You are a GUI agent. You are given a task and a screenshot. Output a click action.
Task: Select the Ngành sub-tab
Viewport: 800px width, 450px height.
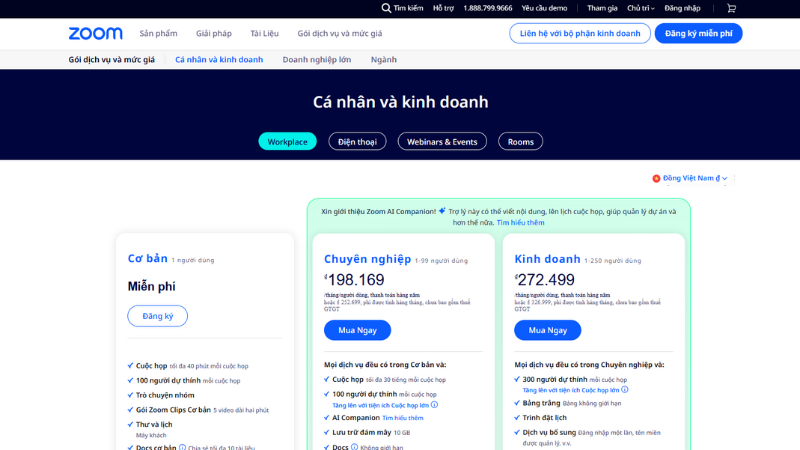pos(384,60)
